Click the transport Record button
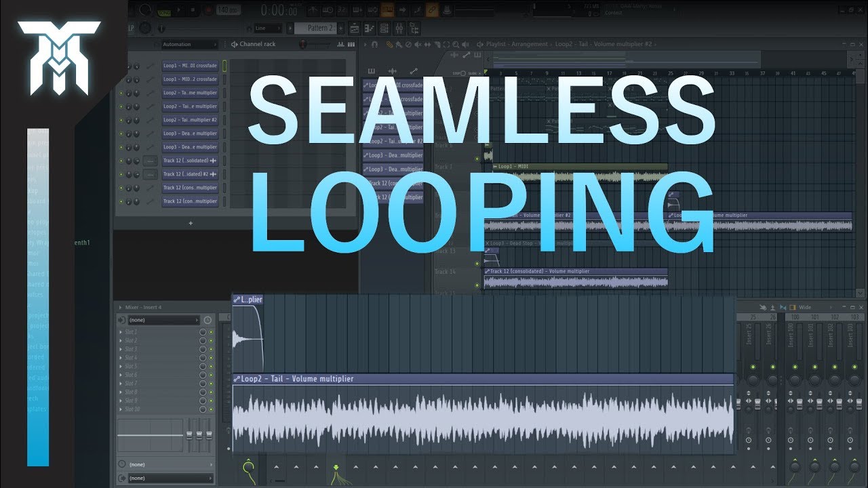 (208, 10)
